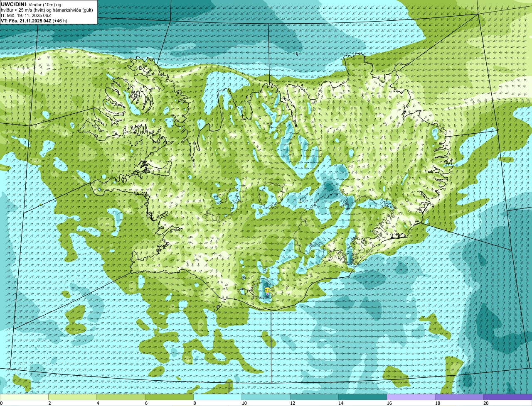Pick the turquoise 10–12 m/s legend swatch

pos(266,397)
